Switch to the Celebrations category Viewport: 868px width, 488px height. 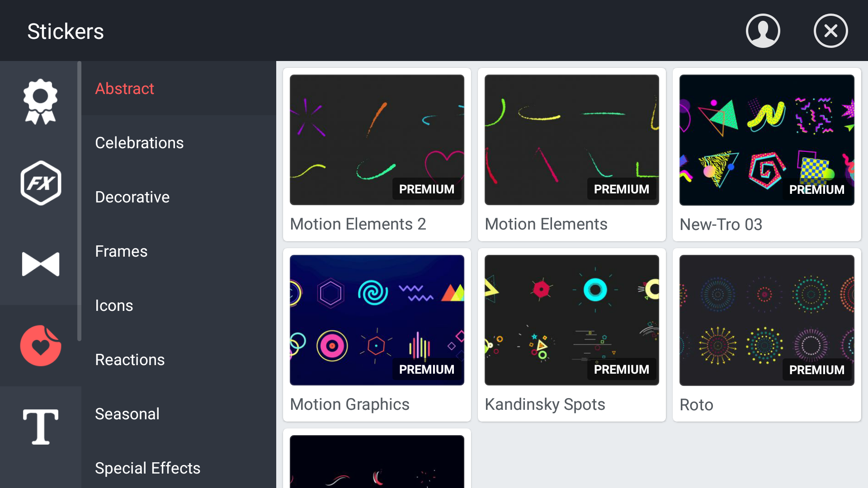139,142
